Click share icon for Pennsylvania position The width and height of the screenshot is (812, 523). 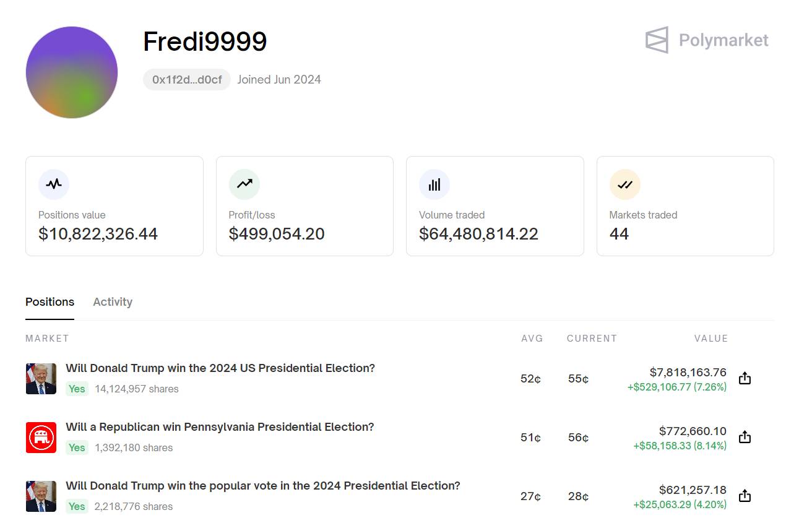point(745,437)
